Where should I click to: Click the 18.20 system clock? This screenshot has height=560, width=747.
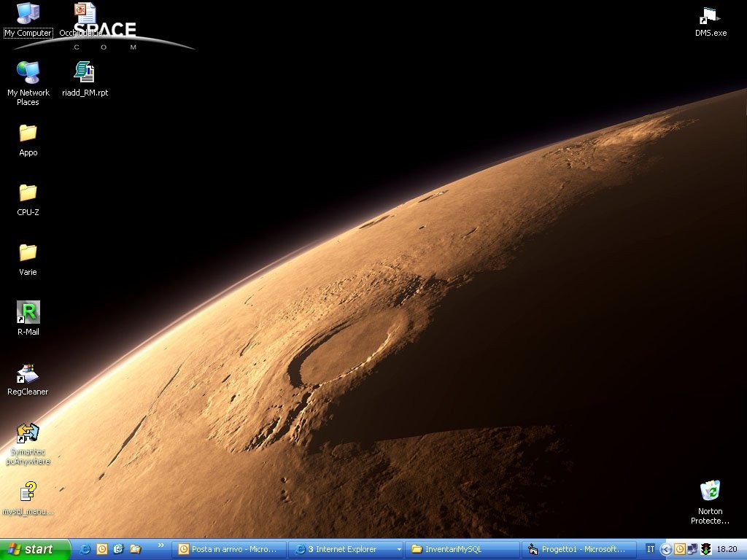click(727, 549)
